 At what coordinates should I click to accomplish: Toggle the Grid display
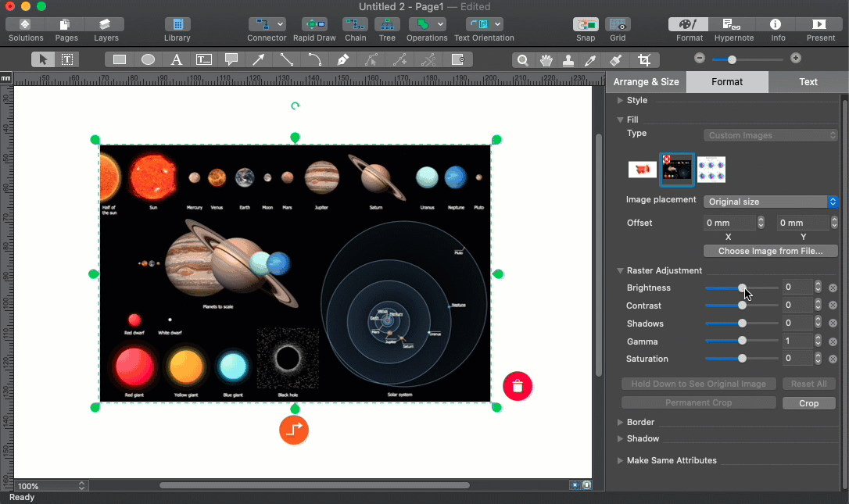click(618, 24)
